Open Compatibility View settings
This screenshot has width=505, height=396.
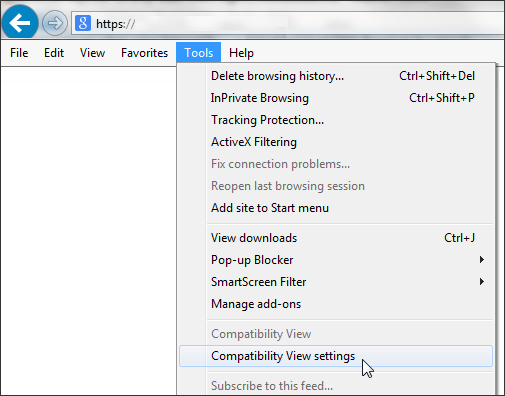coord(336,356)
